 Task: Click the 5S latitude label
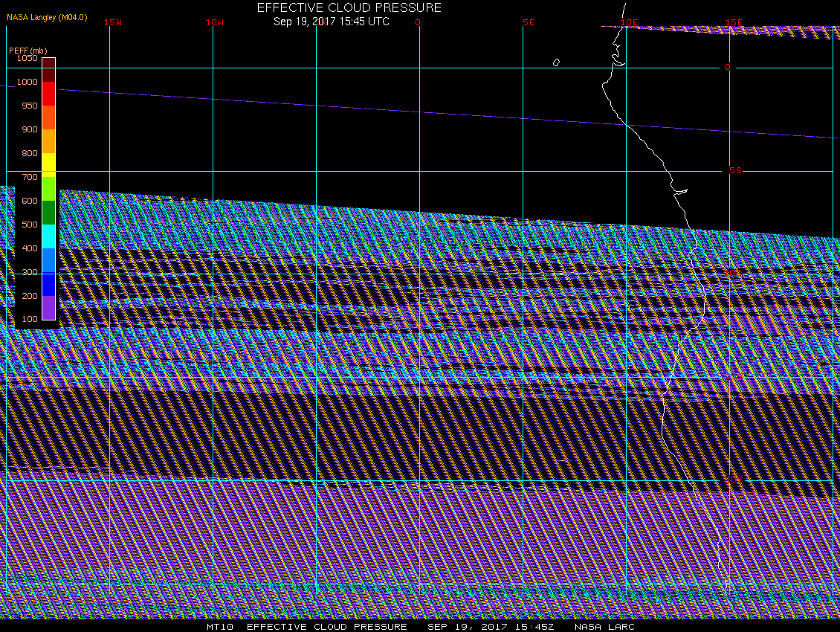(735, 170)
